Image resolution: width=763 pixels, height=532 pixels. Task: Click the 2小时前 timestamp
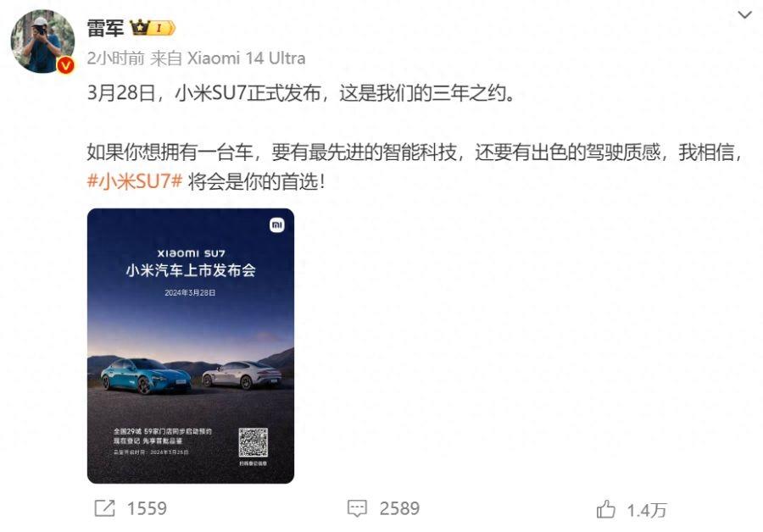coord(116,58)
